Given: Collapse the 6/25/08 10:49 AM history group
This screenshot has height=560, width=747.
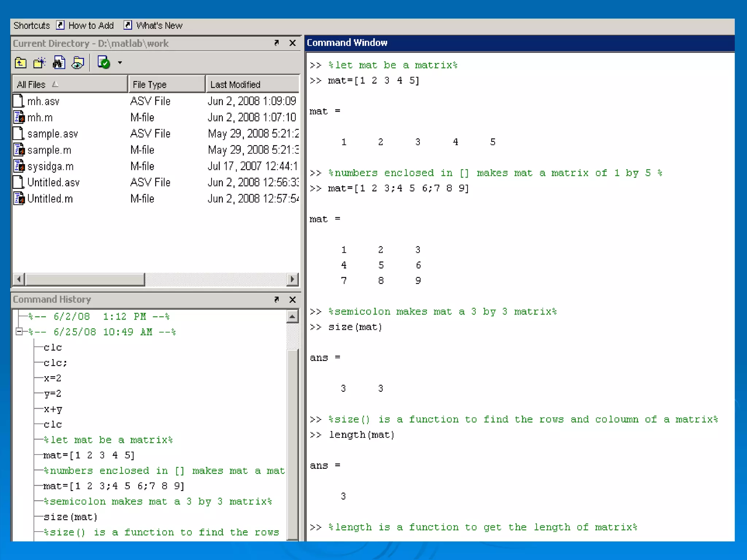Looking at the screenshot, I should point(19,331).
